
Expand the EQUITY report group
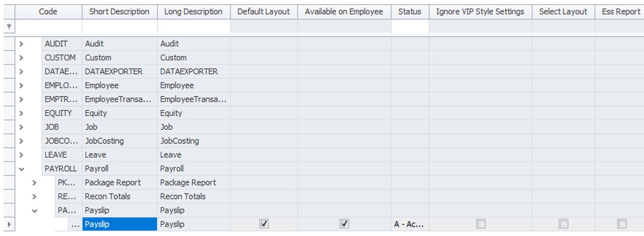click(22, 113)
